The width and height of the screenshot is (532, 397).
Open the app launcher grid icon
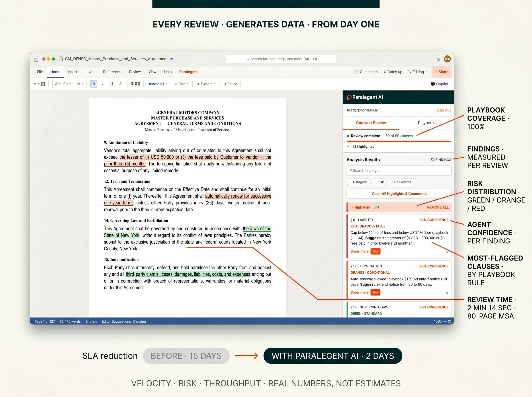[x=36, y=59]
